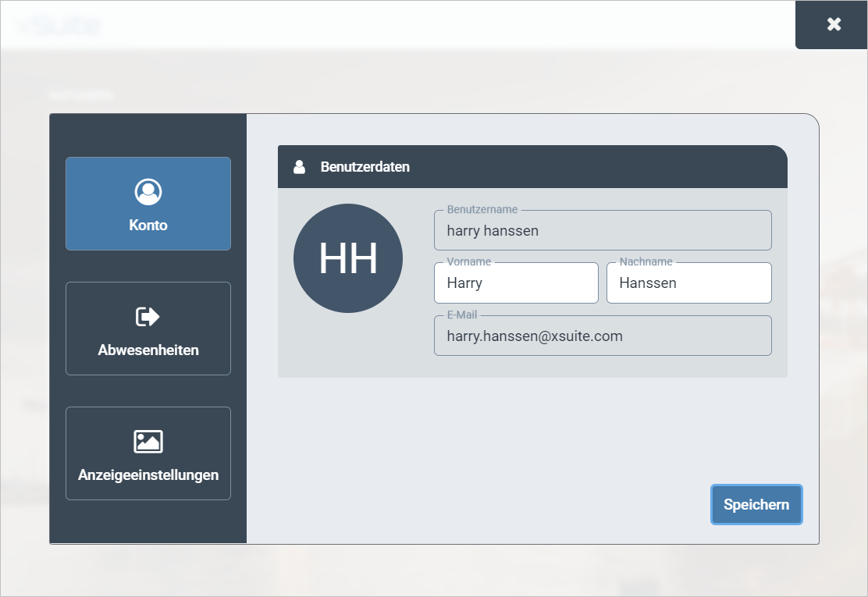Click the Konto user-circle icon
The image size is (868, 597).
click(148, 191)
